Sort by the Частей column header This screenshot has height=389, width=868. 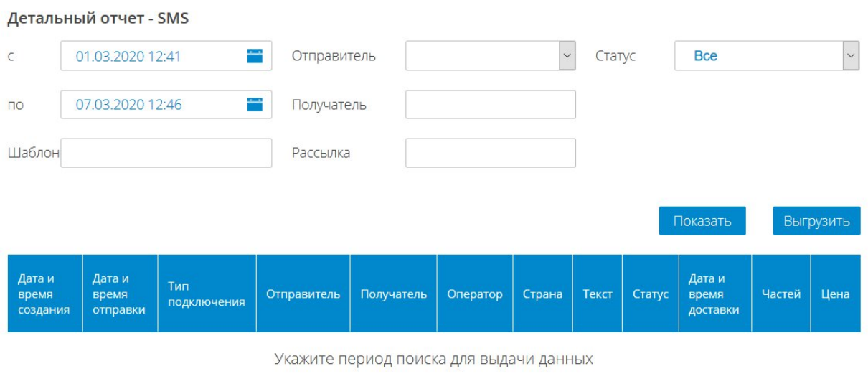click(x=780, y=294)
